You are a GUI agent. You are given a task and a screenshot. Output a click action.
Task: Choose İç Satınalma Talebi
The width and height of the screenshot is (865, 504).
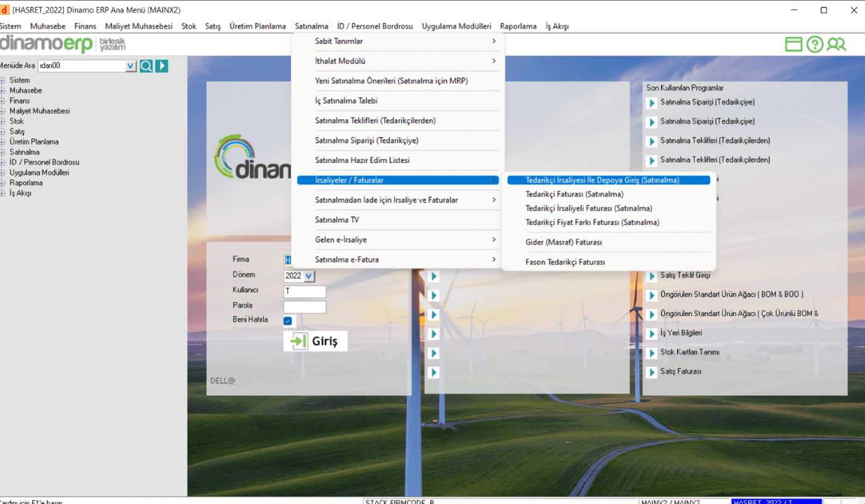coord(398,101)
